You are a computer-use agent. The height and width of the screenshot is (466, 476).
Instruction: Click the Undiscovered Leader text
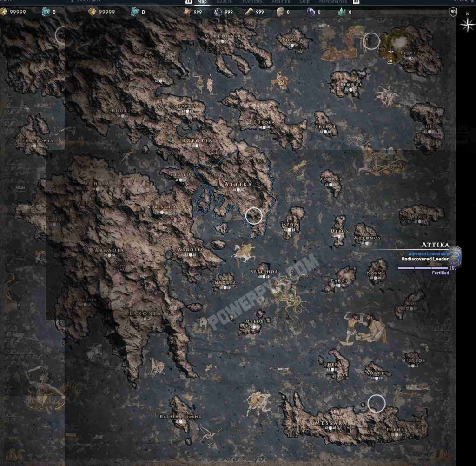(x=425, y=259)
